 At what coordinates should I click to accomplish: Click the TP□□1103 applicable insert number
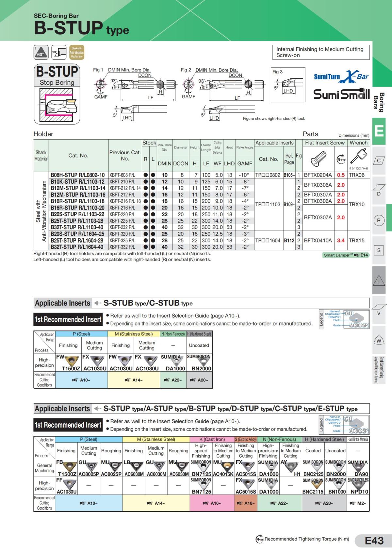point(268,204)
